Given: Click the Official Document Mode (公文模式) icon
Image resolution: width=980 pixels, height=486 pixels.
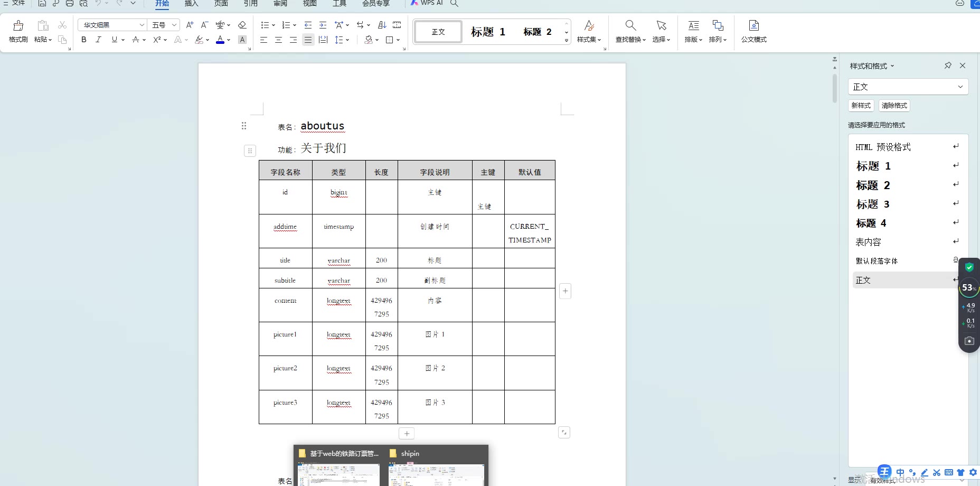Looking at the screenshot, I should pyautogui.click(x=753, y=31).
